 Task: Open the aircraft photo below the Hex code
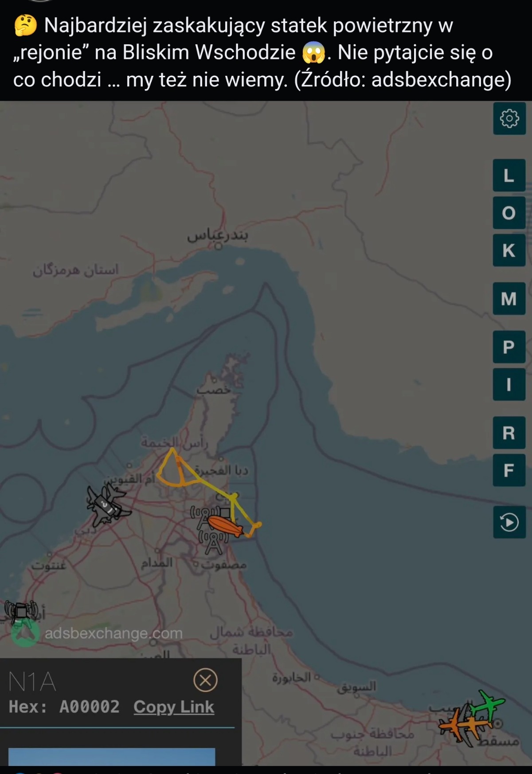coord(111,756)
